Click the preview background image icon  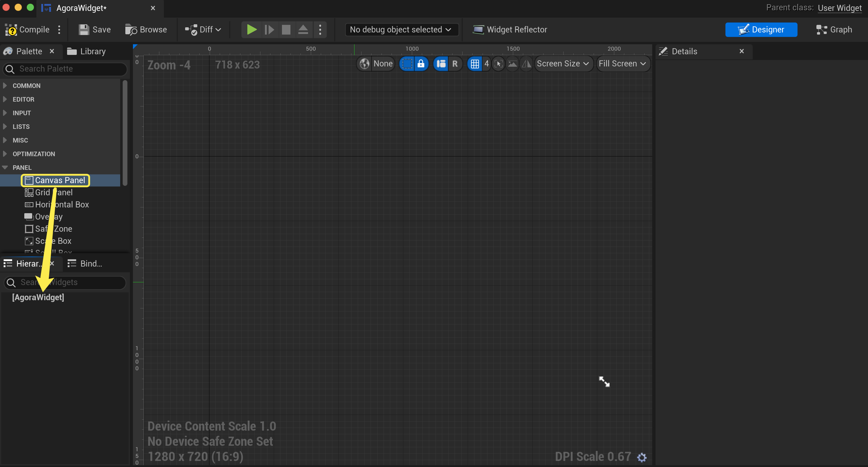tap(512, 64)
